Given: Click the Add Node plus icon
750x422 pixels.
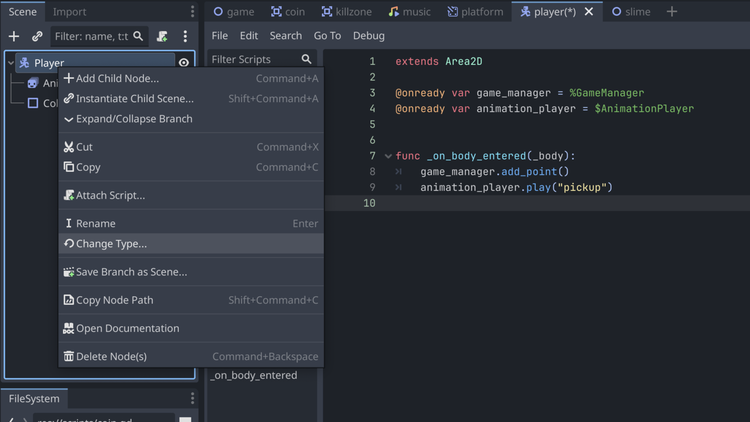Looking at the screenshot, I should pyautogui.click(x=14, y=36).
